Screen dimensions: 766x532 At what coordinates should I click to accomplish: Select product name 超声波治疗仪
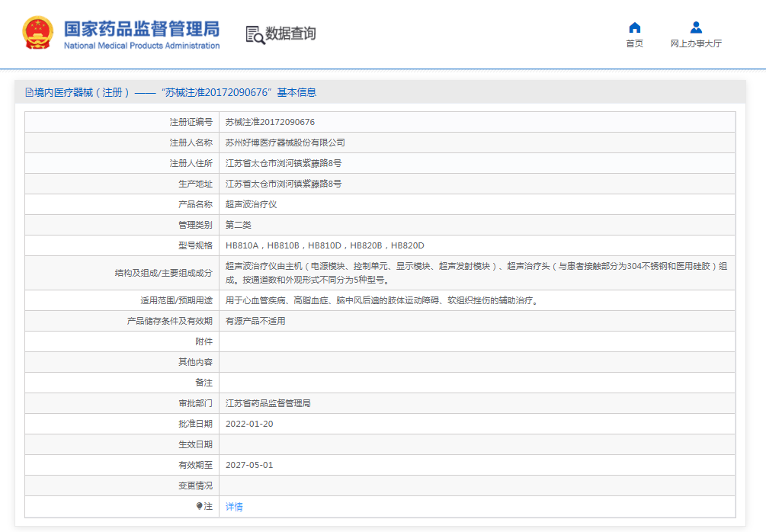(251, 204)
